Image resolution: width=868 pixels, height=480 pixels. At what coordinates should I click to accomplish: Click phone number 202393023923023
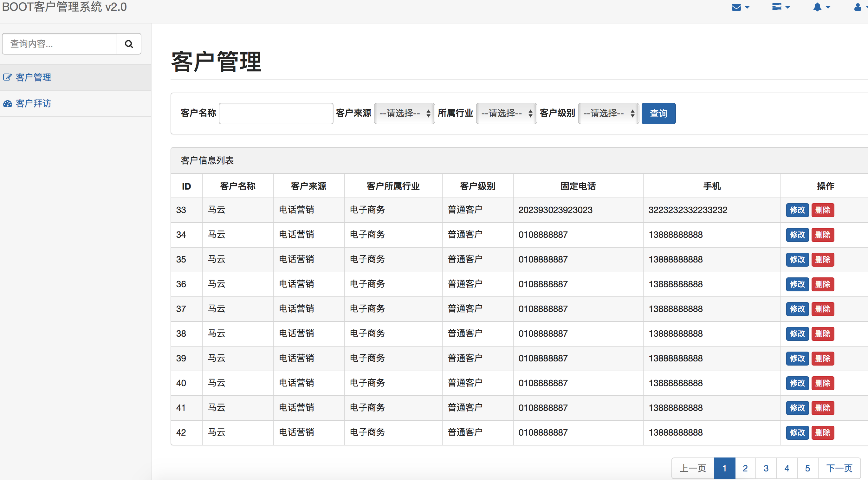click(x=555, y=210)
